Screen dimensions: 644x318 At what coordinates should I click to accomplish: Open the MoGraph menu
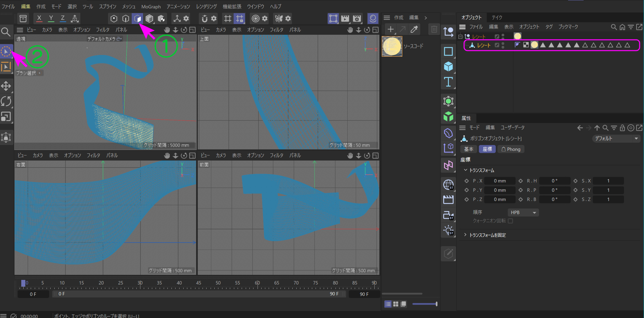[151, 7]
